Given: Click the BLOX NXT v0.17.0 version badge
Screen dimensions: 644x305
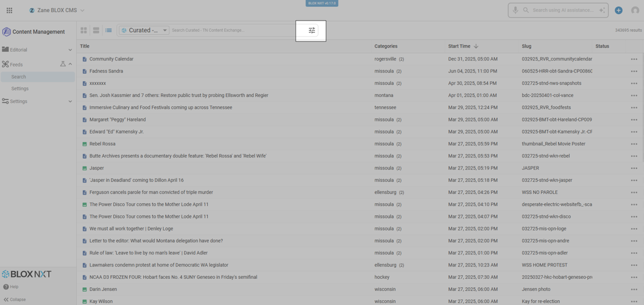Looking at the screenshot, I should [322, 3].
